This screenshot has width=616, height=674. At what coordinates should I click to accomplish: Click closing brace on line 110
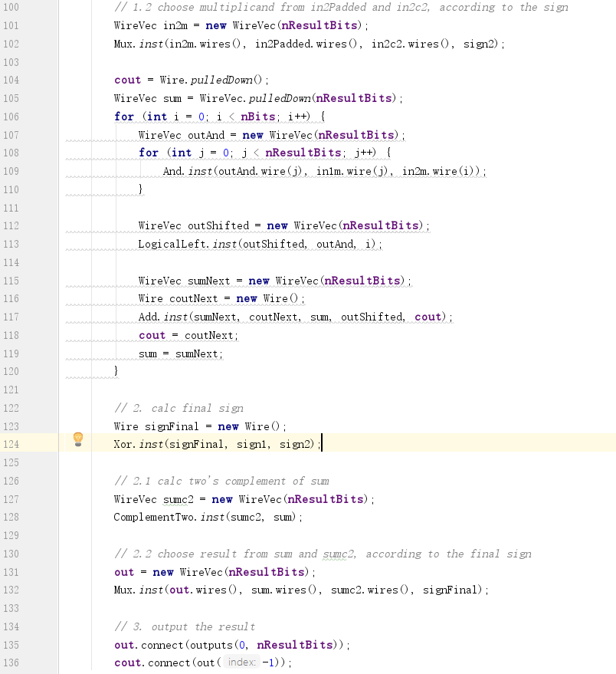pos(140,189)
